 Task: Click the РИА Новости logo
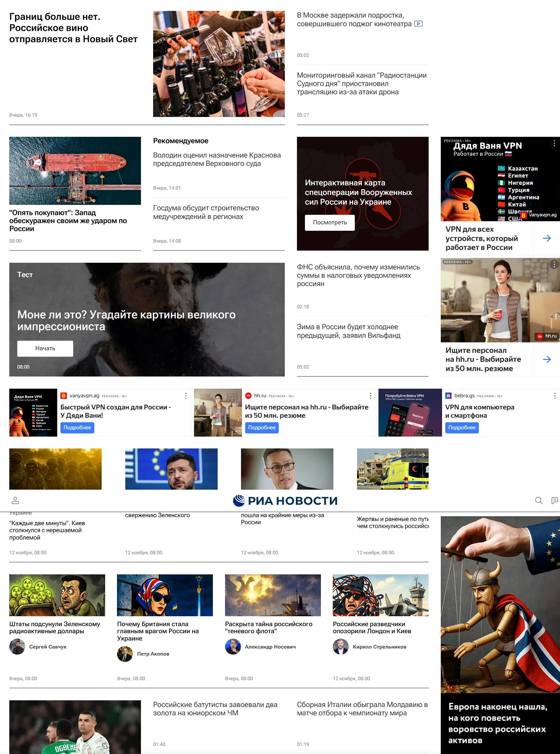[x=285, y=501]
